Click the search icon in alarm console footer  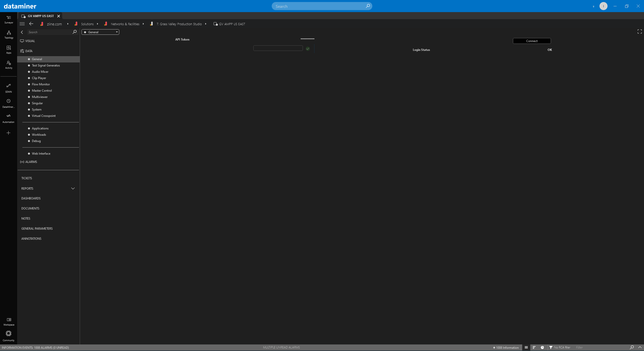pos(632,347)
